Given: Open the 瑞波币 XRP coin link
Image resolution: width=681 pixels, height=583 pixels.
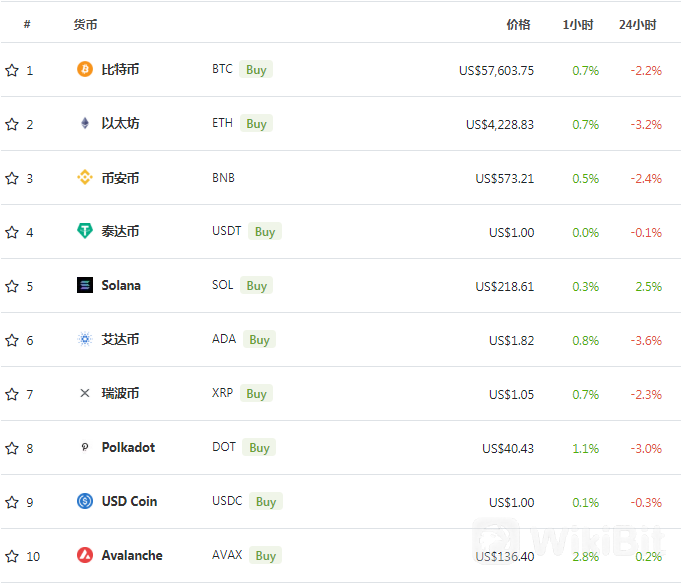Looking at the screenshot, I should tap(120, 393).
